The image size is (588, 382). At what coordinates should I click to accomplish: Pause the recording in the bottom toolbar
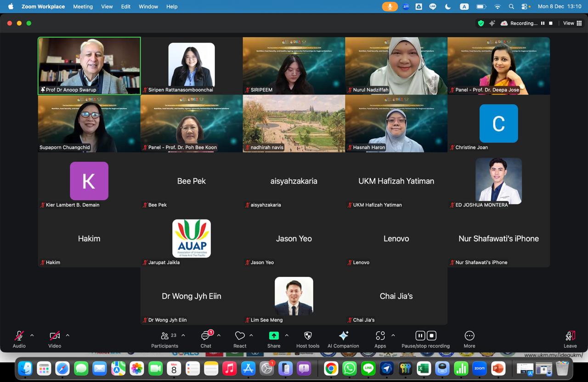tap(420, 336)
